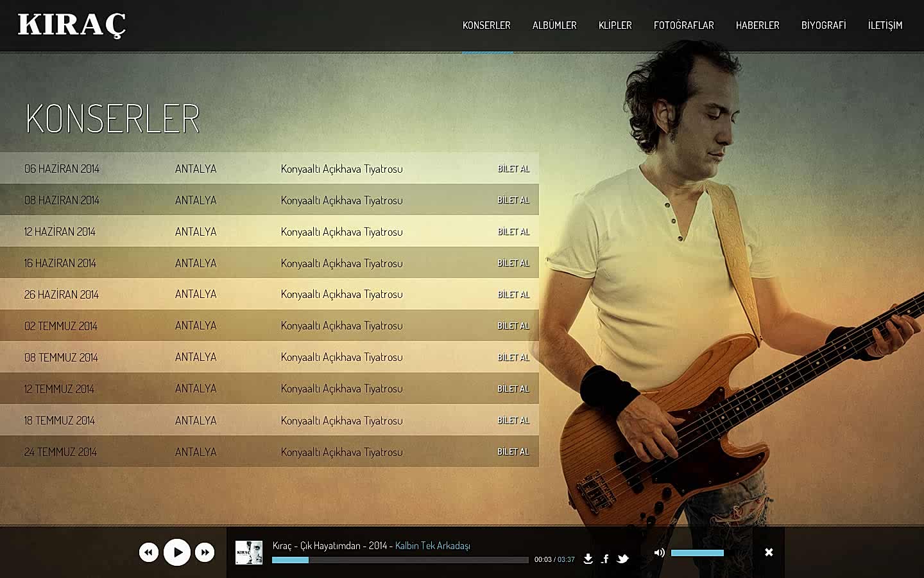Open the Albümler menu item
Viewport: 924px width, 578px height.
pyautogui.click(x=554, y=25)
